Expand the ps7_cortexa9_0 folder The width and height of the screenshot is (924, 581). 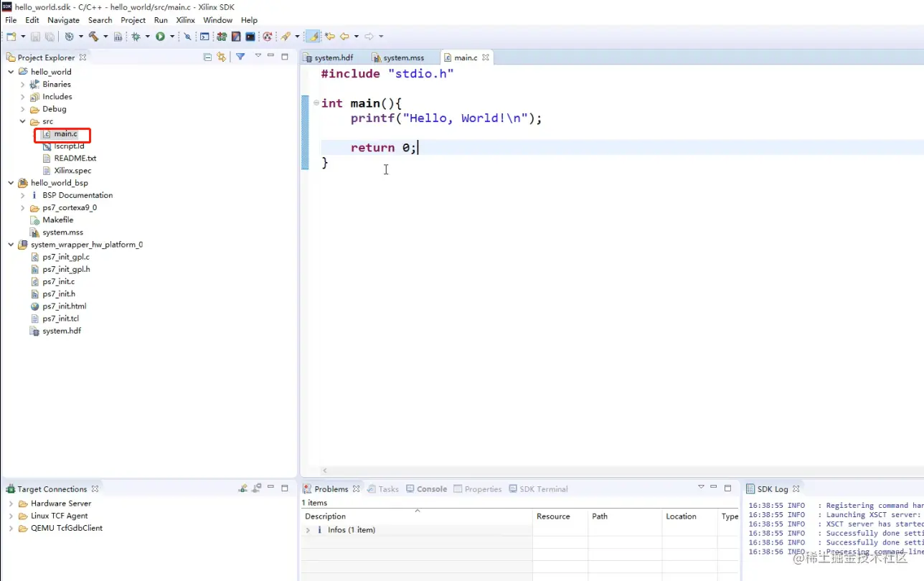coord(23,208)
